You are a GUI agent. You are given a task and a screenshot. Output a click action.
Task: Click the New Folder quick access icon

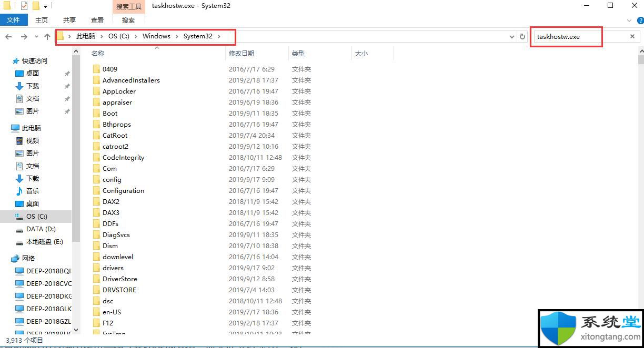pyautogui.click(x=36, y=6)
